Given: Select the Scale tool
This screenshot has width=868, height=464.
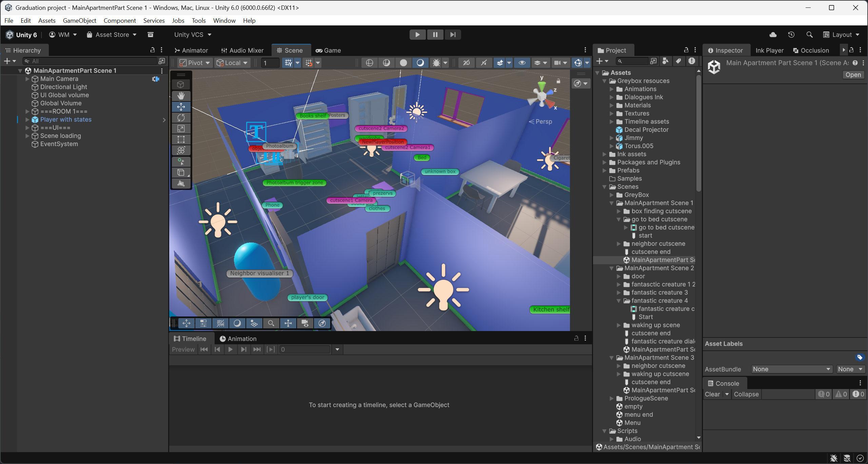Looking at the screenshot, I should click(x=181, y=129).
